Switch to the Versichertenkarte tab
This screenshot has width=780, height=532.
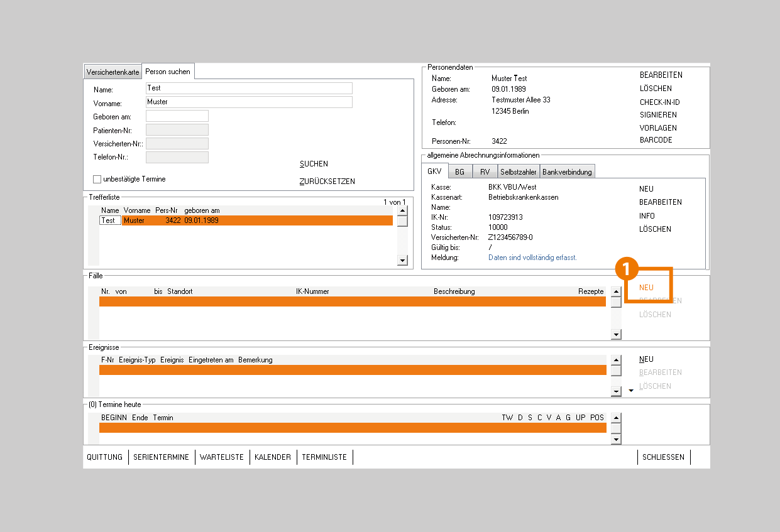click(x=113, y=72)
